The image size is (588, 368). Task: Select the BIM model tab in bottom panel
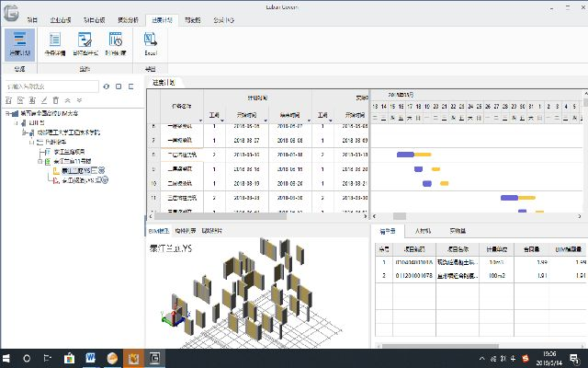click(x=159, y=230)
